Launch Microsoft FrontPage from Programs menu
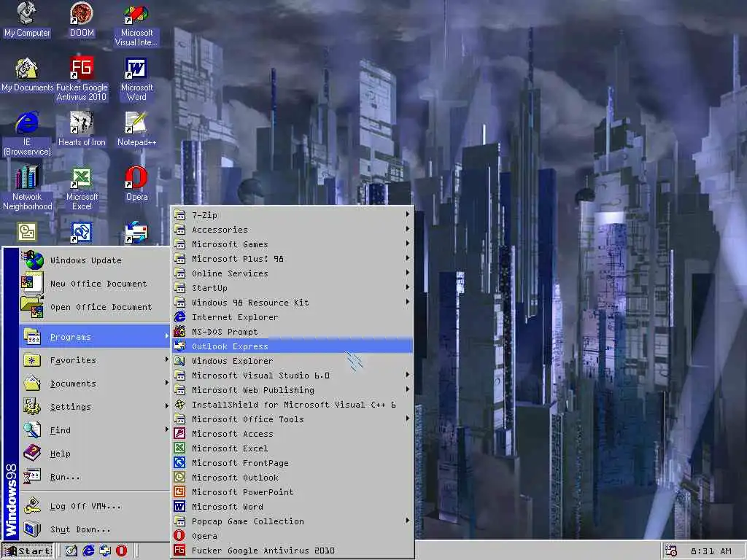747x560 pixels. (x=293, y=463)
